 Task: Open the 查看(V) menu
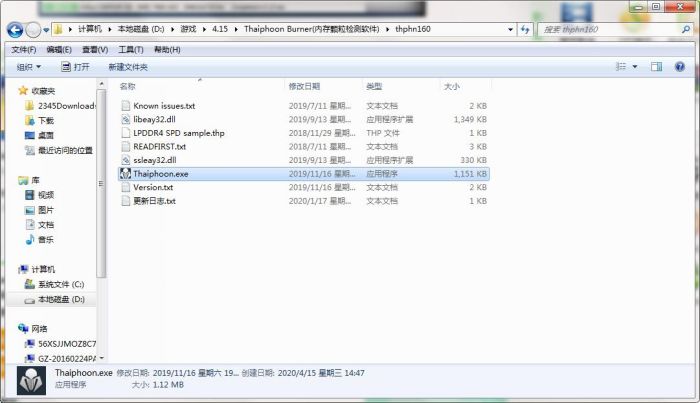tap(96, 49)
